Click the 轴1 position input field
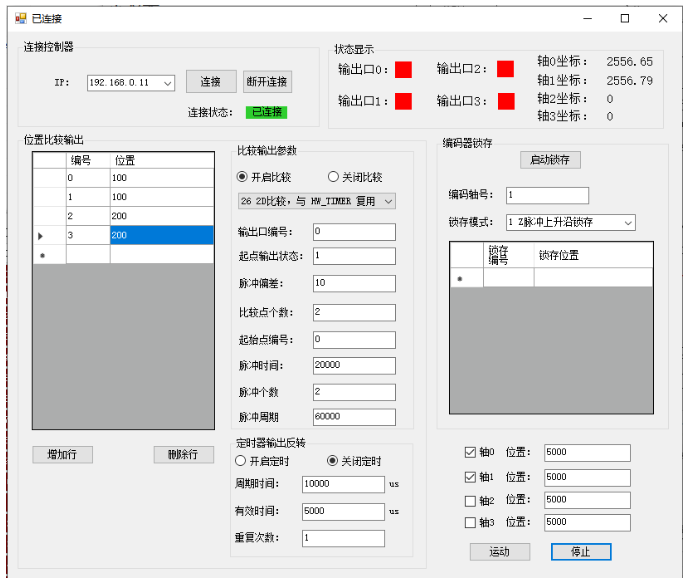The height and width of the screenshot is (587, 690). click(x=587, y=478)
